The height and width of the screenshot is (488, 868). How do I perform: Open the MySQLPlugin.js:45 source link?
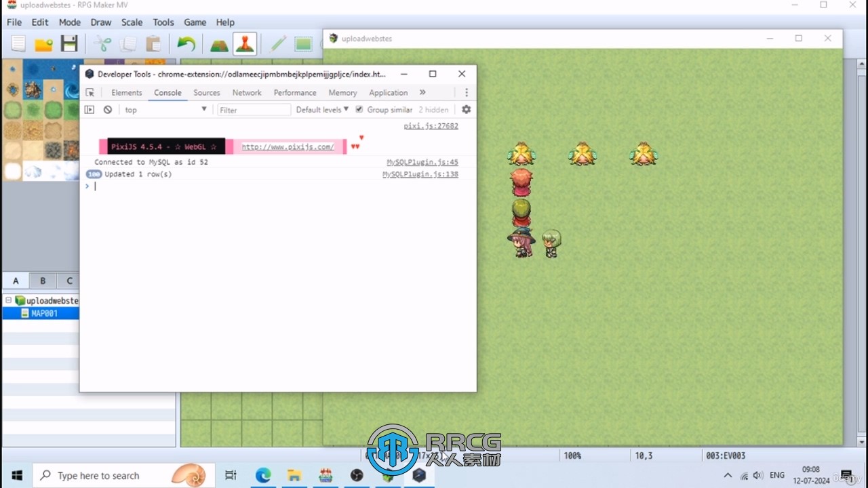[x=422, y=163]
